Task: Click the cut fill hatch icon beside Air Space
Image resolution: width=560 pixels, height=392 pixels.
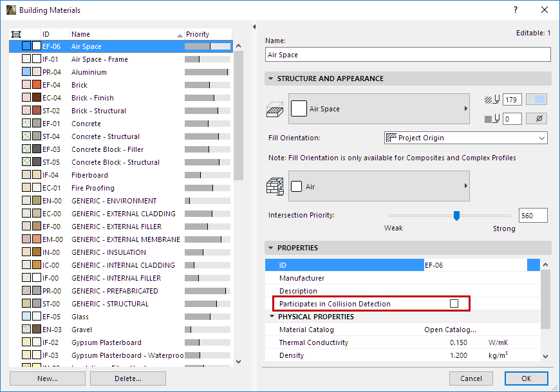Action: (x=275, y=108)
